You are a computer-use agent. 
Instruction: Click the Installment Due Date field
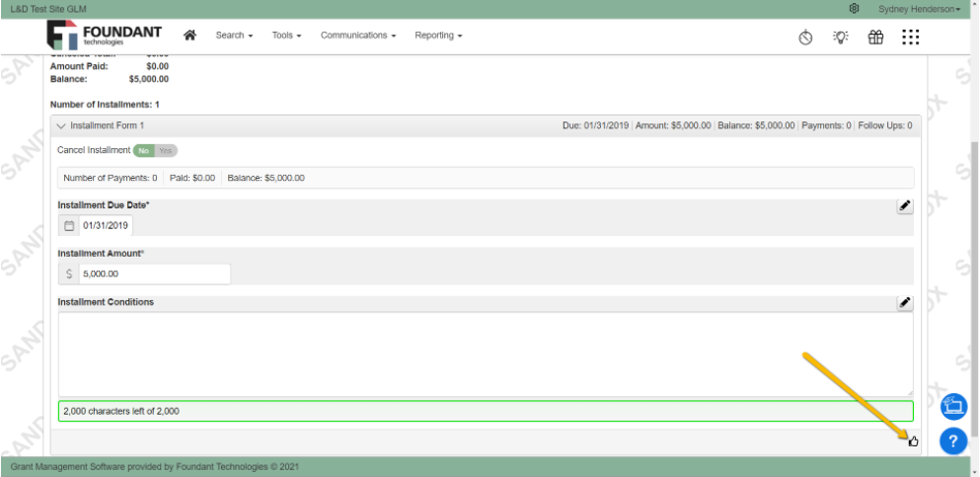[106, 226]
